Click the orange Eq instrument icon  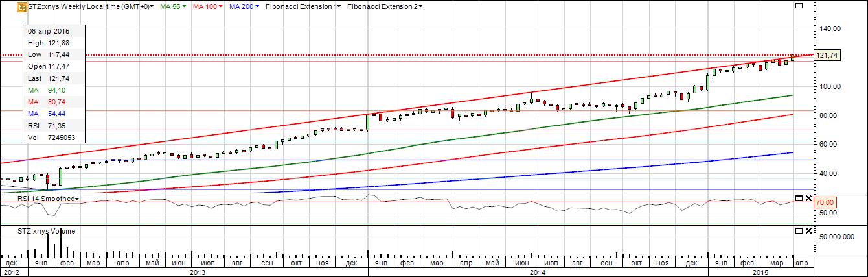coord(22,6)
